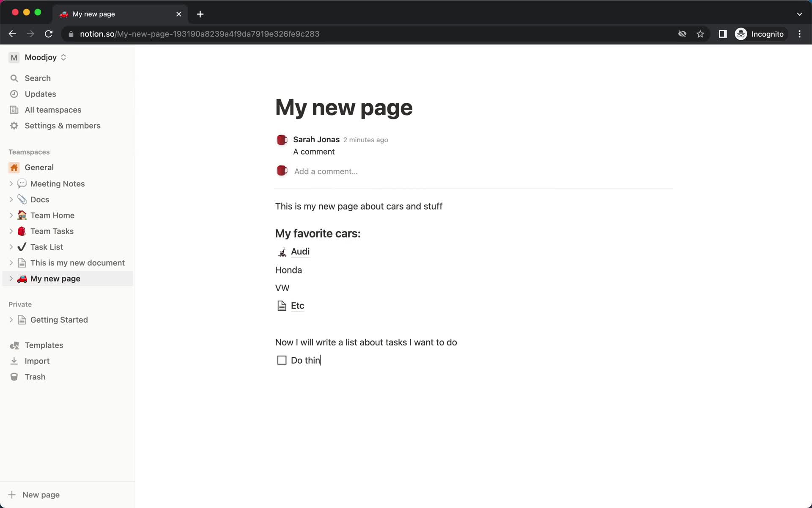Open the General teamspace

39,167
